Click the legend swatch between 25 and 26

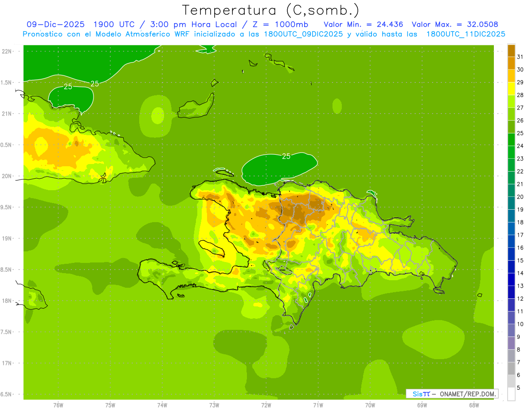pos(511,127)
